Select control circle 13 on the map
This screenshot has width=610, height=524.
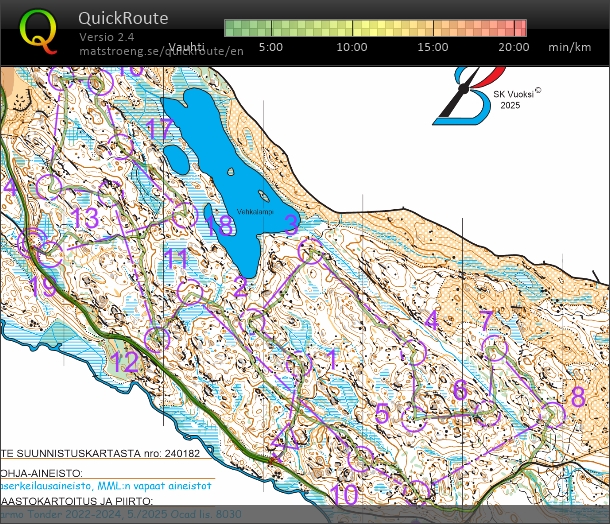[x=50, y=187]
